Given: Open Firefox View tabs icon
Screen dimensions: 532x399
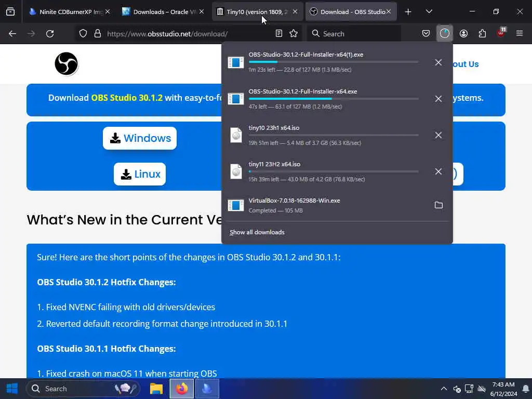Looking at the screenshot, I should 10,12.
